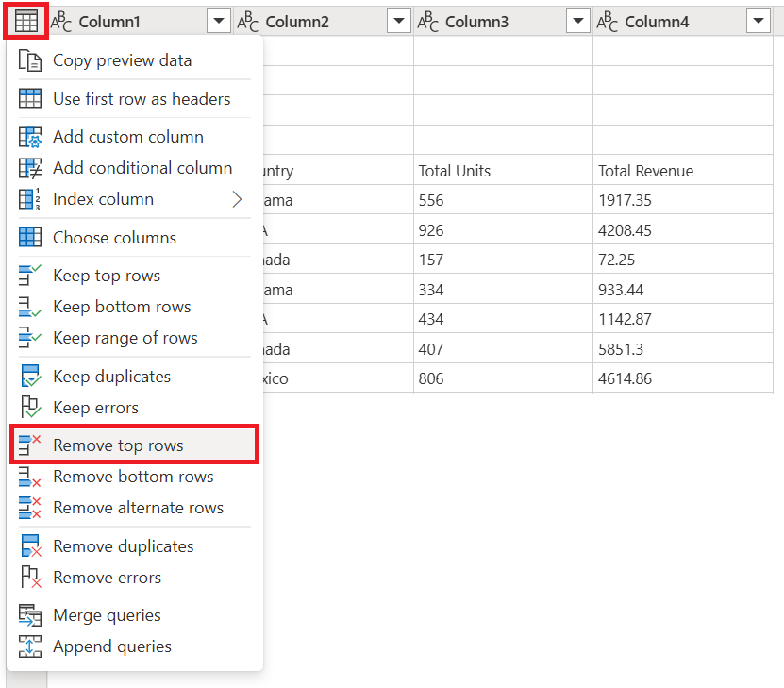Open the Column3 filter dropdown

tap(578, 20)
